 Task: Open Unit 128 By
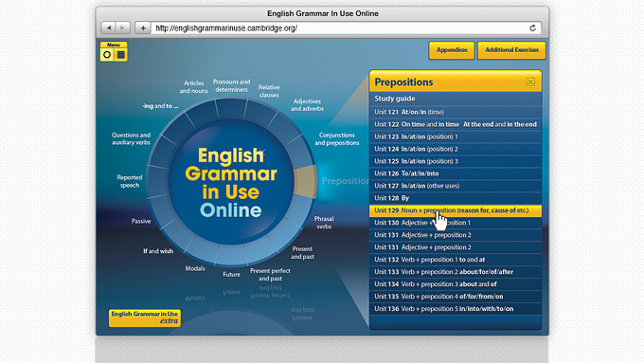[456, 198]
